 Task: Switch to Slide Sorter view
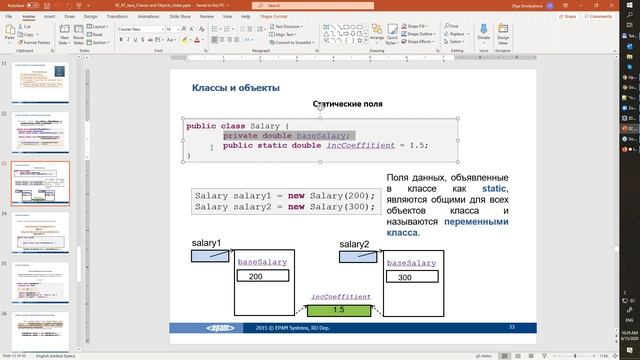(518, 356)
